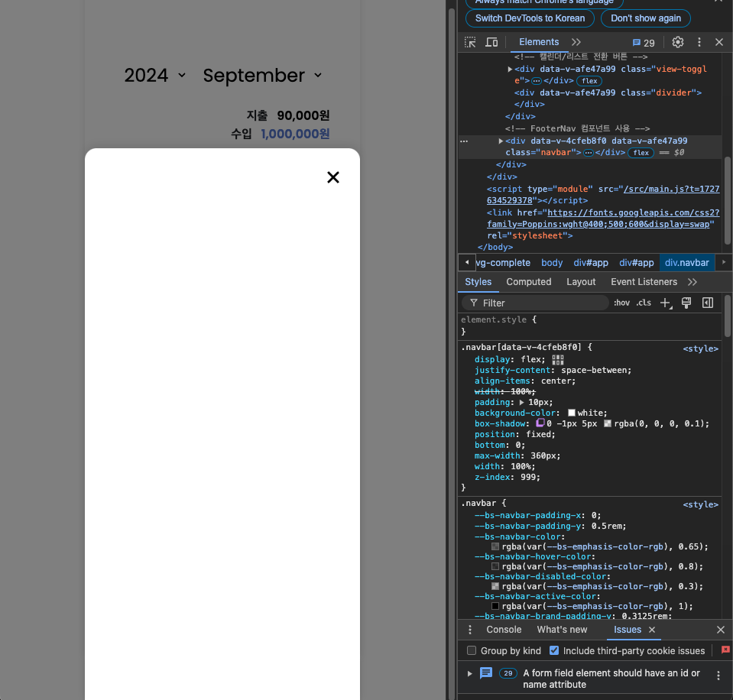This screenshot has width=733, height=700.
Task: Toggle rendering emulations paintbrush icon
Action: [686, 303]
